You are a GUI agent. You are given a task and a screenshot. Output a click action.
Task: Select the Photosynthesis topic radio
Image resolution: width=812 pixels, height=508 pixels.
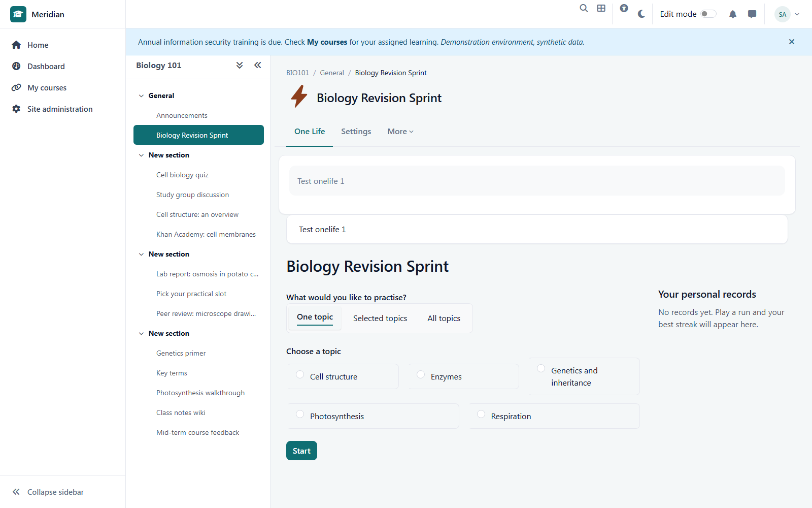[x=300, y=414]
